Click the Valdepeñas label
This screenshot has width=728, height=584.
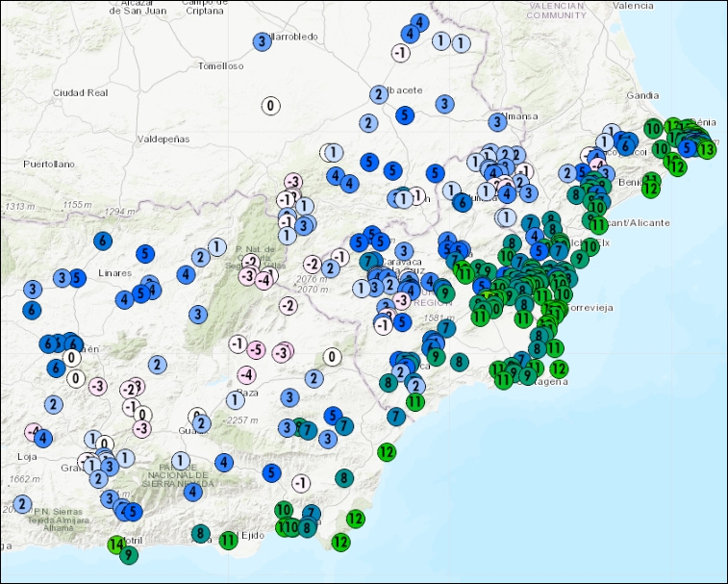pos(163,139)
